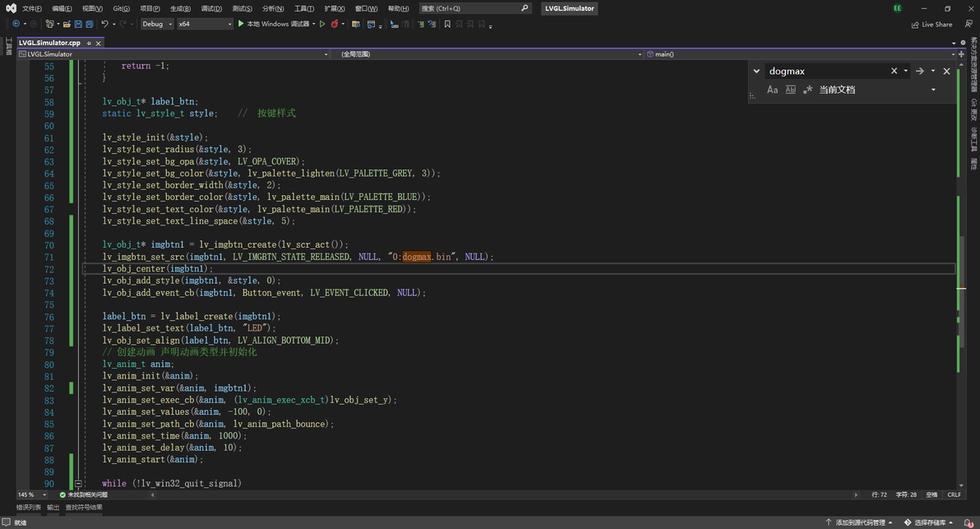
Task: Open the 调试(D) menu
Action: click(x=211, y=8)
